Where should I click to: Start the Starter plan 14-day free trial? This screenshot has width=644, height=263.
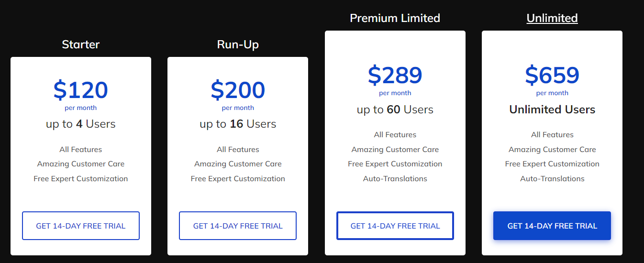(x=81, y=226)
